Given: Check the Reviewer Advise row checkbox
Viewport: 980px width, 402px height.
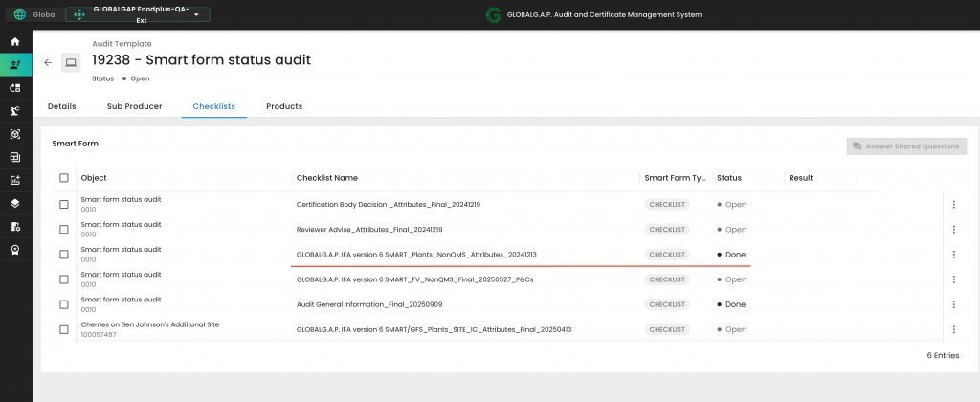Looking at the screenshot, I should click(x=64, y=230).
